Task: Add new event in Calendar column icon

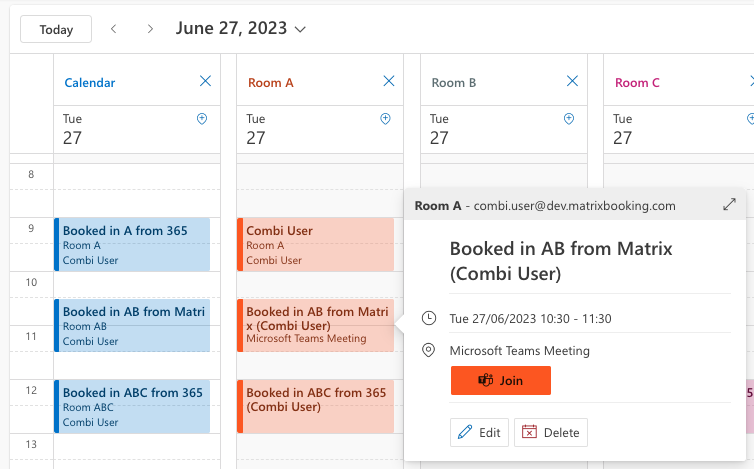Action: pyautogui.click(x=202, y=119)
